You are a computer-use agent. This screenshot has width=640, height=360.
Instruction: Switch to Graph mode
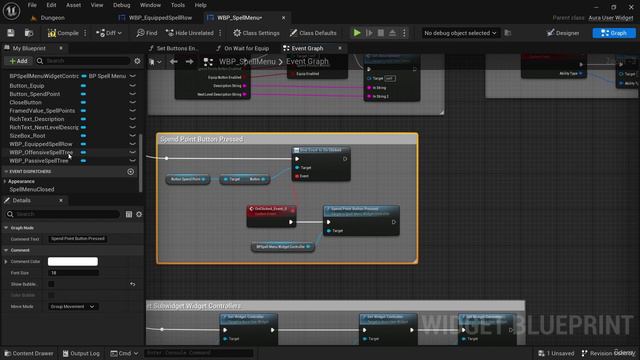tap(614, 33)
